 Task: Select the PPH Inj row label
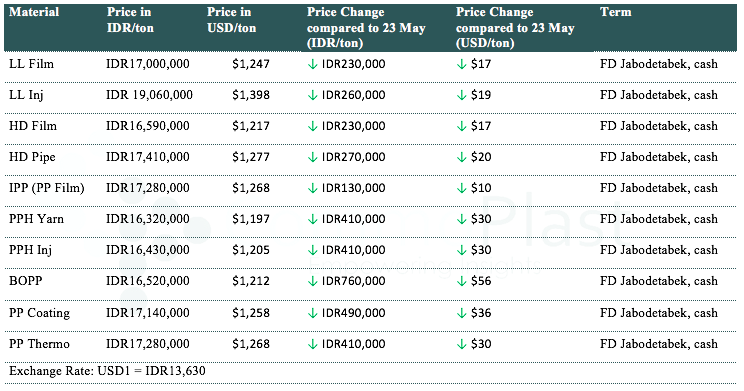coord(30,250)
